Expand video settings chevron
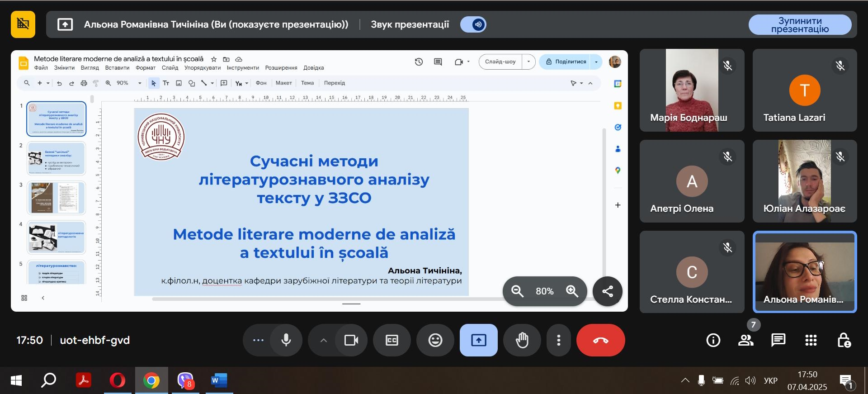Screen dimensions: 868x394 point(323,340)
